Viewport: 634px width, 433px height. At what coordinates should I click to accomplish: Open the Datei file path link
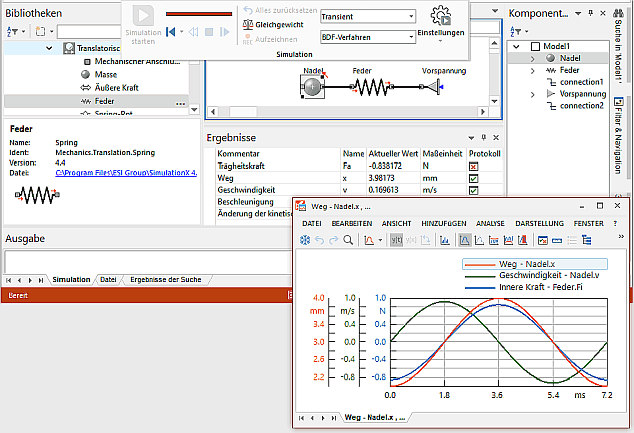[124, 173]
